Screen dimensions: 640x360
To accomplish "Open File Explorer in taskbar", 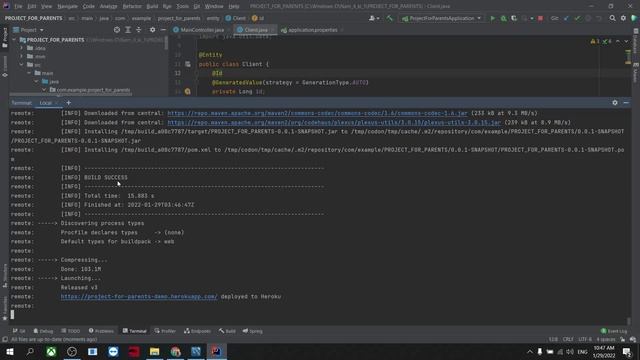I will click(x=154, y=351).
